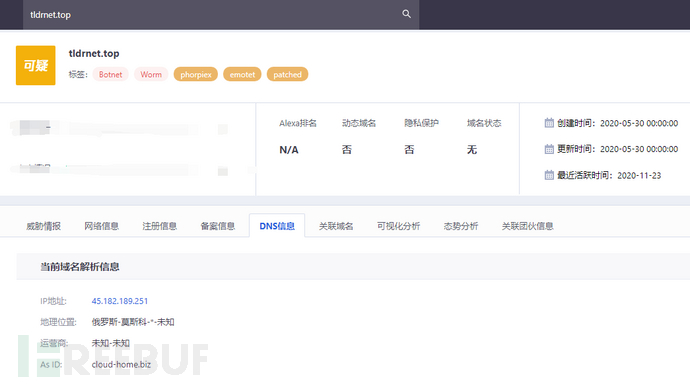
Task: Select the patched tag
Action: coord(287,74)
